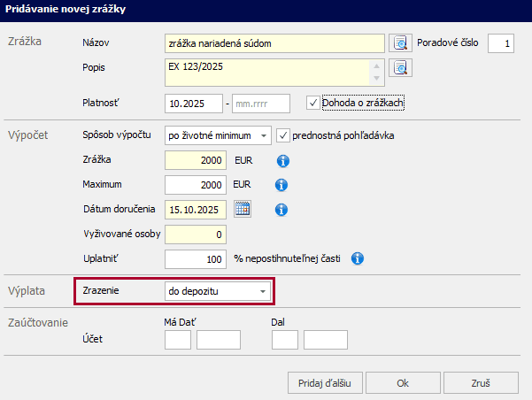Click the first Má Dať account field
Screen dimensions: 532x400
(178, 339)
